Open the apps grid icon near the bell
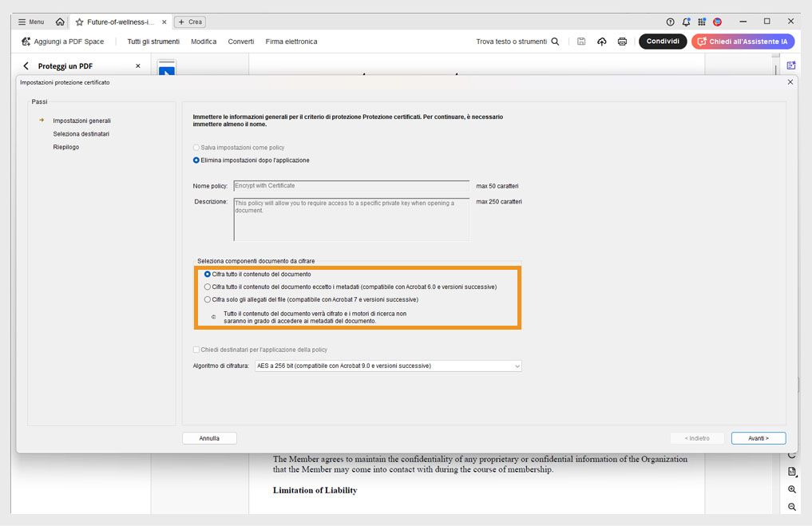The image size is (812, 526). [702, 22]
